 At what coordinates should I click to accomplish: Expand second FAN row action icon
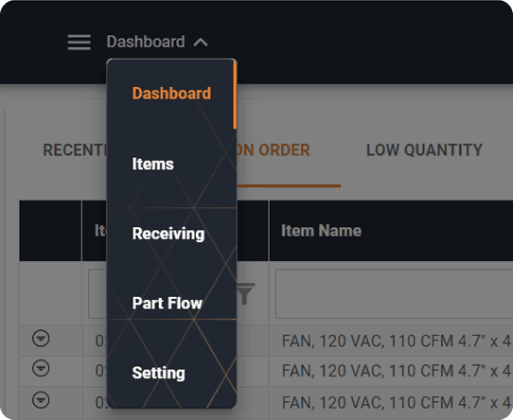click(x=41, y=369)
